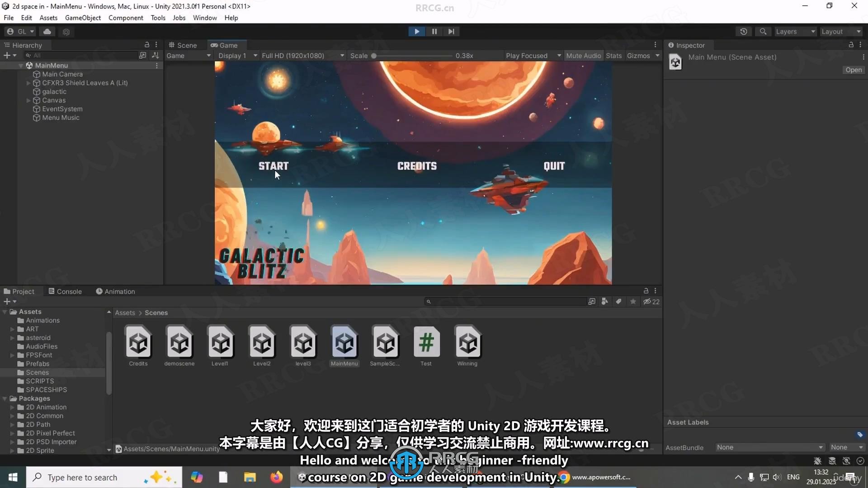Adjust the Game view Scale slider
The image size is (868, 488).
412,56
